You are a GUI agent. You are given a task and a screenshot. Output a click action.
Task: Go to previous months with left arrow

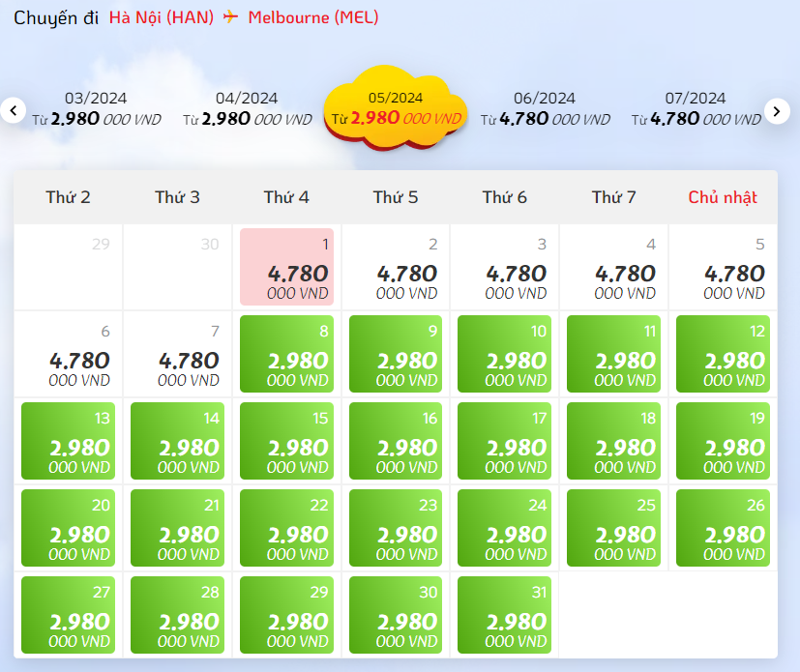pos(14,110)
